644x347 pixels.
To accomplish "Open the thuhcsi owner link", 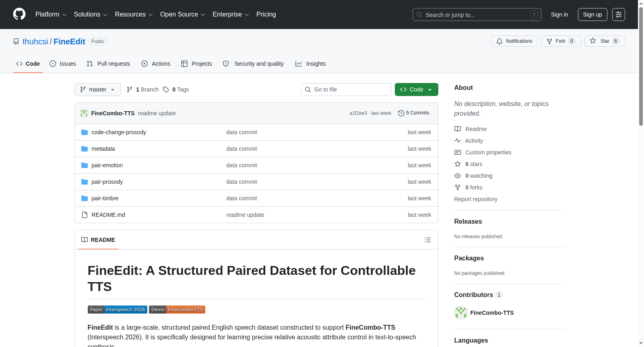I will click(35, 42).
